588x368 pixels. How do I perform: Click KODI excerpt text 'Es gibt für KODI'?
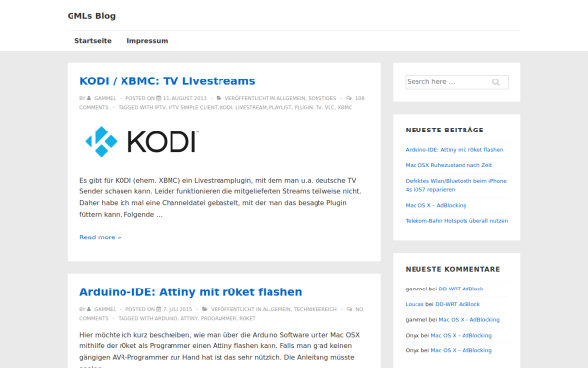[x=105, y=181]
